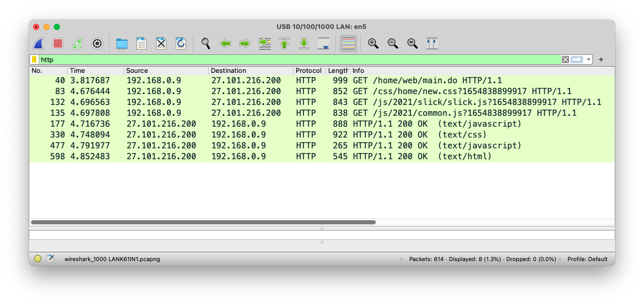Restart the current capture
644x304 pixels.
tap(78, 43)
